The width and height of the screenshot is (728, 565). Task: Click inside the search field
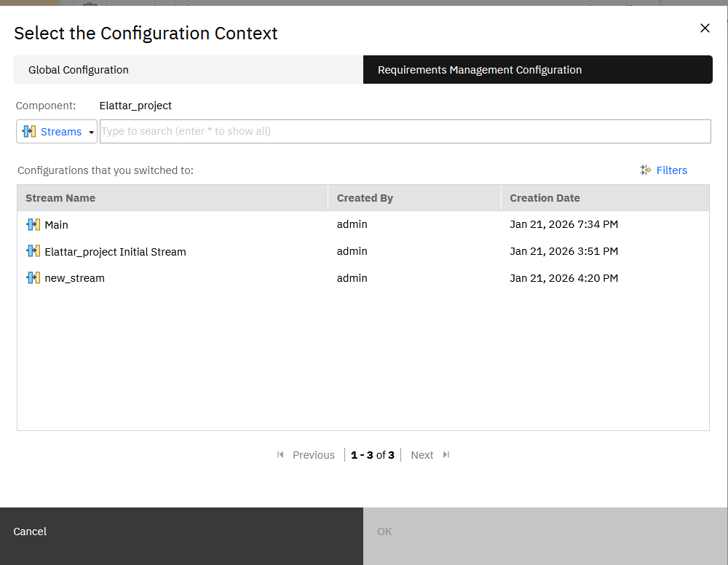coord(405,131)
